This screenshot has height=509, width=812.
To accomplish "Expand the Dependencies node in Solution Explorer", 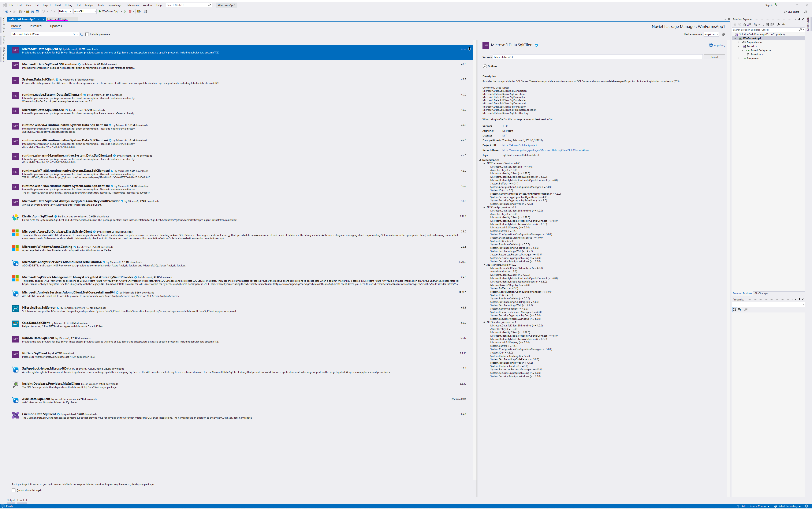I will pyautogui.click(x=739, y=42).
